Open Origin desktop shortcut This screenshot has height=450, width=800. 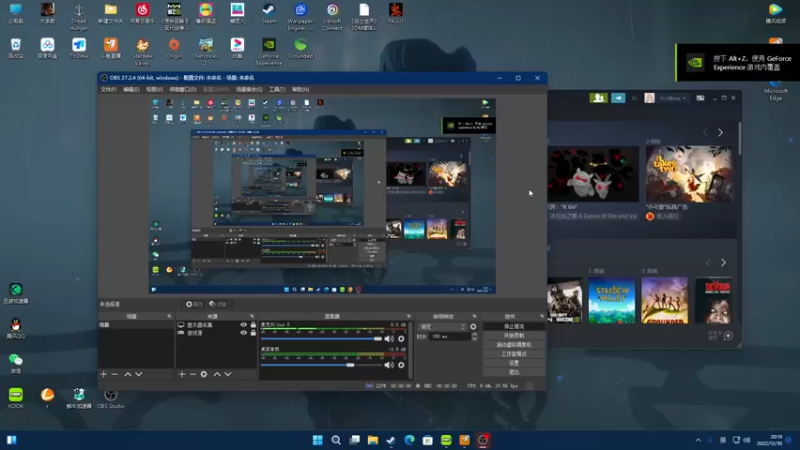pyautogui.click(x=174, y=48)
